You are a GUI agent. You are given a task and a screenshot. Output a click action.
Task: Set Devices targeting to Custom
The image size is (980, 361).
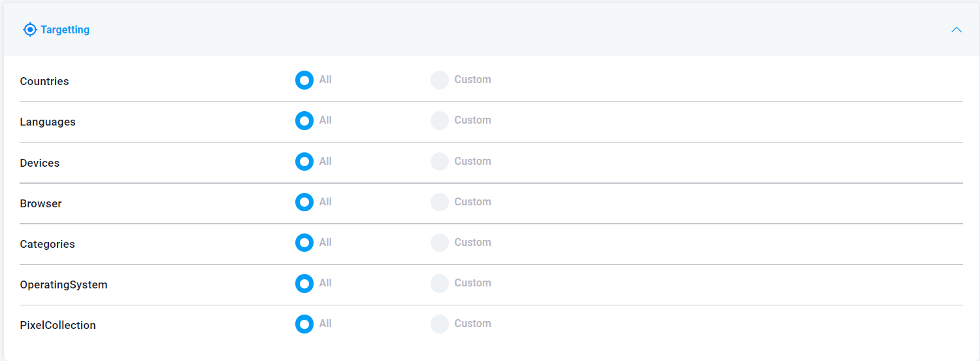click(x=440, y=162)
